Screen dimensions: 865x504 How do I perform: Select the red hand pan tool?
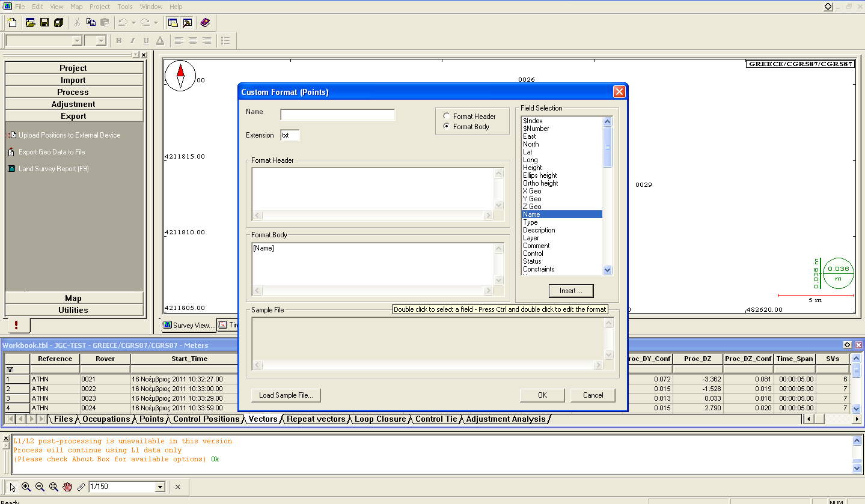click(67, 487)
